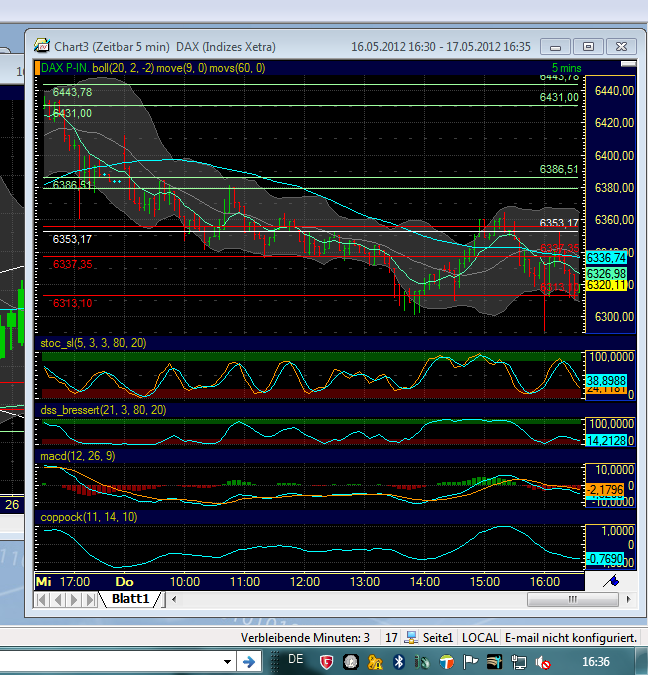The image size is (648, 675).
Task: Open the Bluetooth tray icon
Action: coord(399,662)
